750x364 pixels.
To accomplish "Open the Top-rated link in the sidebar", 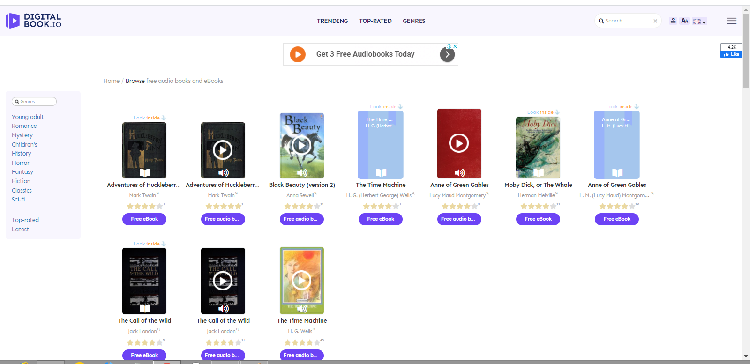I will click(25, 220).
